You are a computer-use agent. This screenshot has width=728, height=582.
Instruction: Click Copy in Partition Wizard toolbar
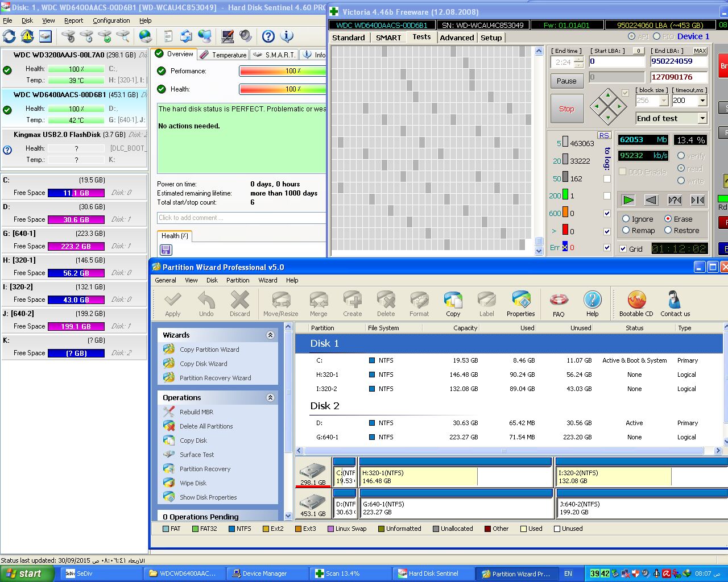pyautogui.click(x=453, y=304)
